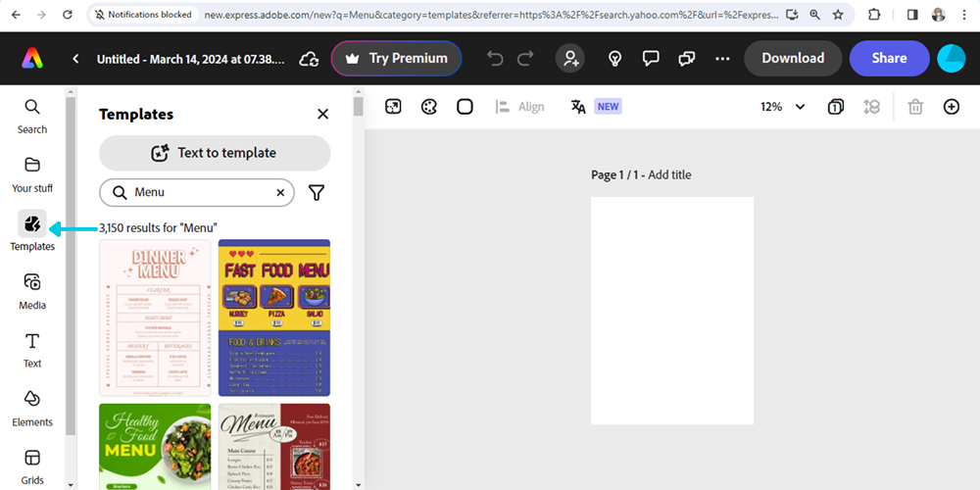Reload the browser page
980x490 pixels.
[68, 15]
